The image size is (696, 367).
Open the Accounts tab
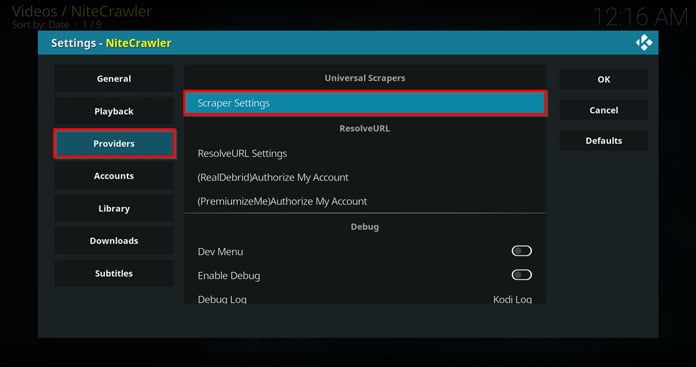tap(114, 176)
